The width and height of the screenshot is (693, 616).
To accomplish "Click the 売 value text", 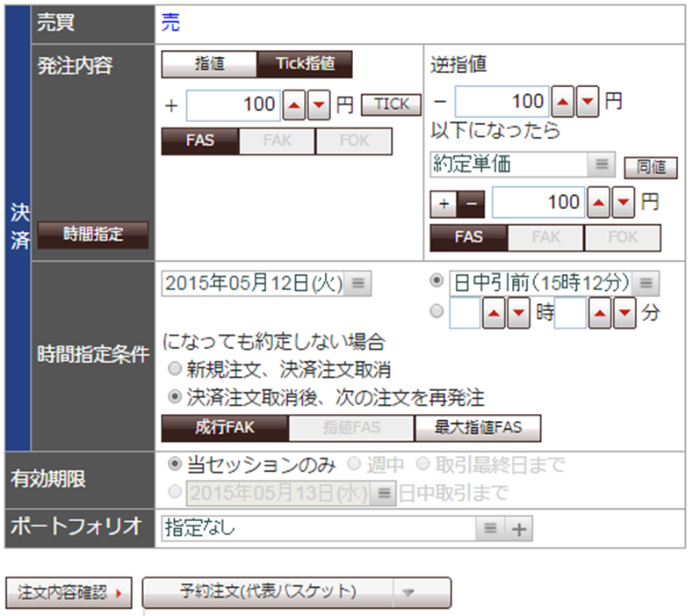I will 170,23.
